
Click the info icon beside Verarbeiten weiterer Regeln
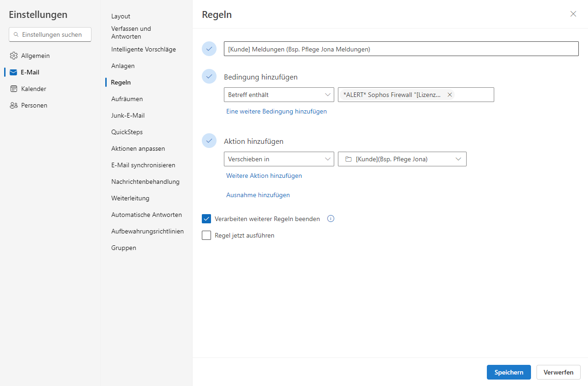click(331, 219)
